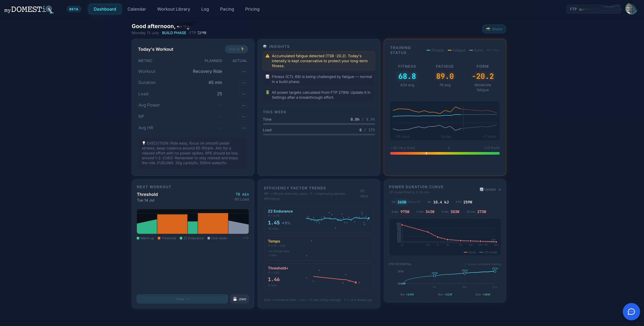Switch to the Calendar tab
Viewport: 644px width, 326px height.
point(137,9)
